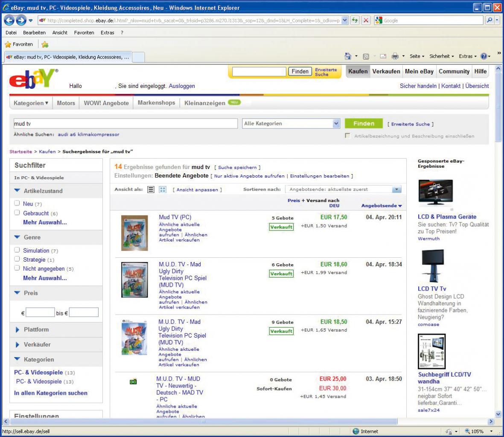The width and height of the screenshot is (504, 437).
Task: Click the horizontal scrollbar thumb
Action: [x=203, y=421]
